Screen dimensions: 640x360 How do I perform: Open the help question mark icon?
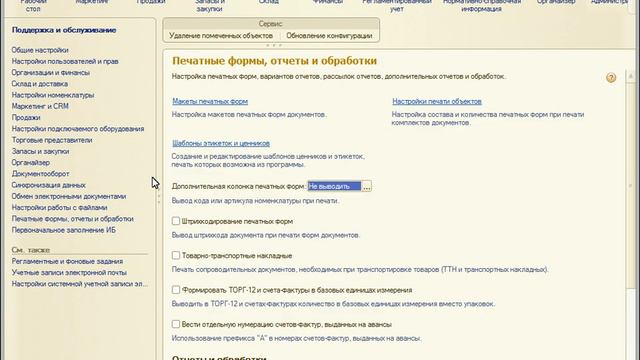pyautogui.click(x=611, y=78)
